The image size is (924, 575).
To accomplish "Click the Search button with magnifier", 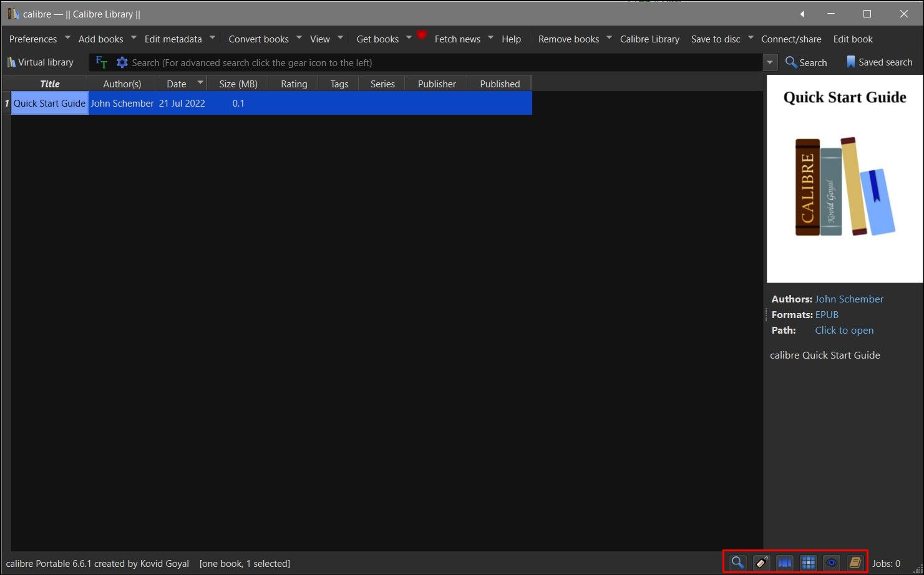I will pyautogui.click(x=806, y=62).
